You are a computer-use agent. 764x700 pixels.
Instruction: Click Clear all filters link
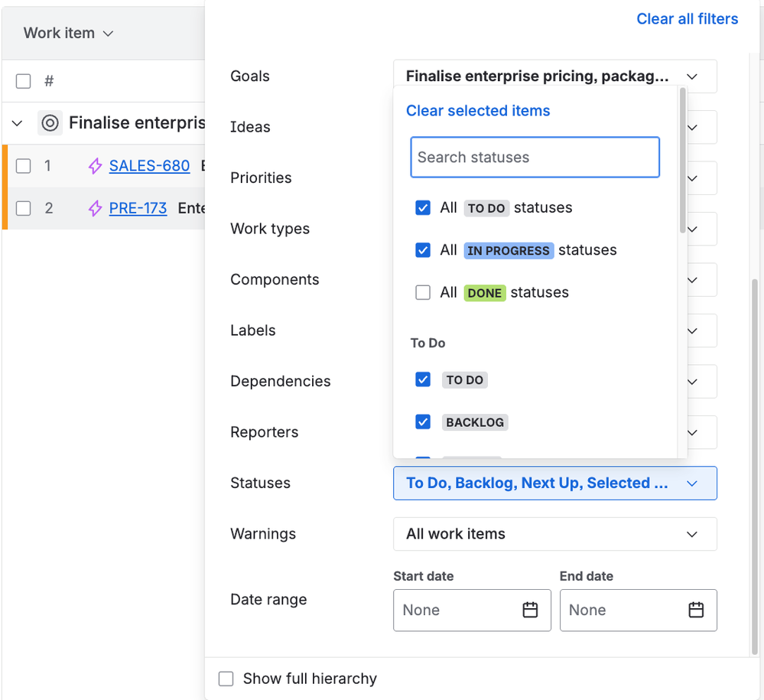coord(687,19)
